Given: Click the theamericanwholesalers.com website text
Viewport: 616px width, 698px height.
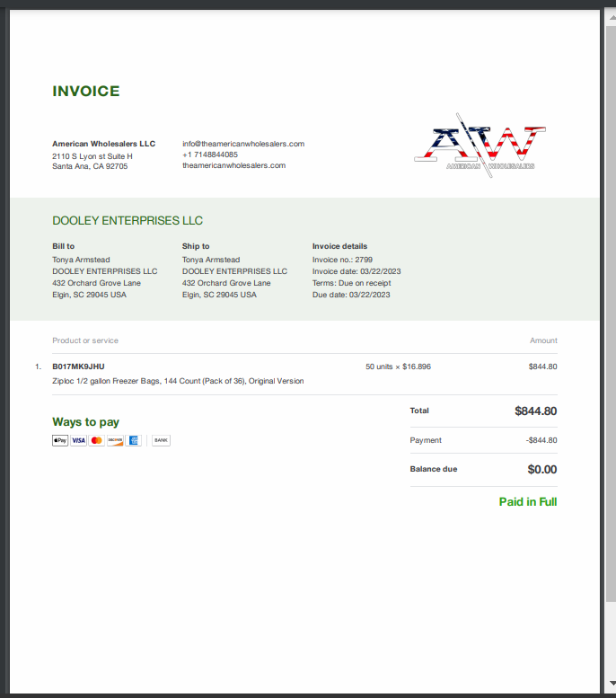Looking at the screenshot, I should pos(234,165).
